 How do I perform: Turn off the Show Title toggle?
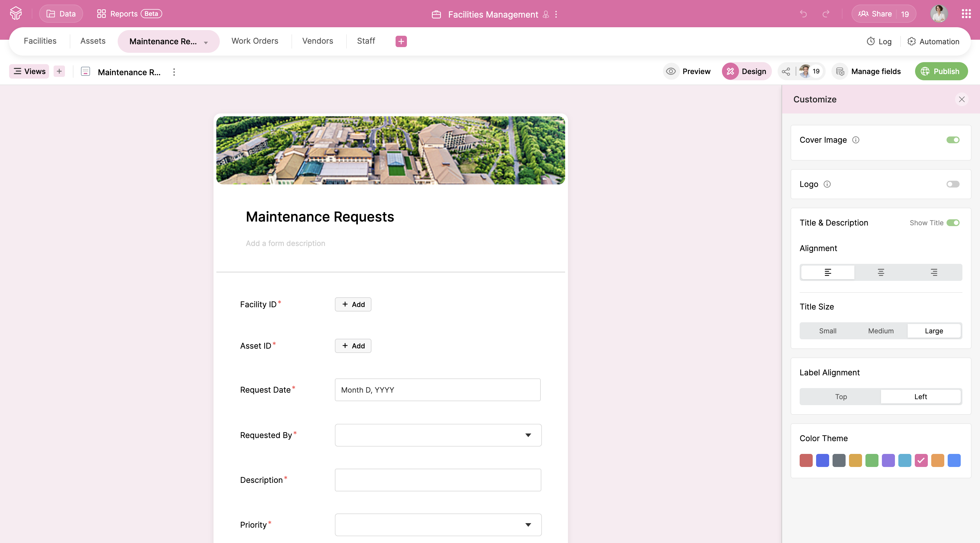[x=952, y=223]
